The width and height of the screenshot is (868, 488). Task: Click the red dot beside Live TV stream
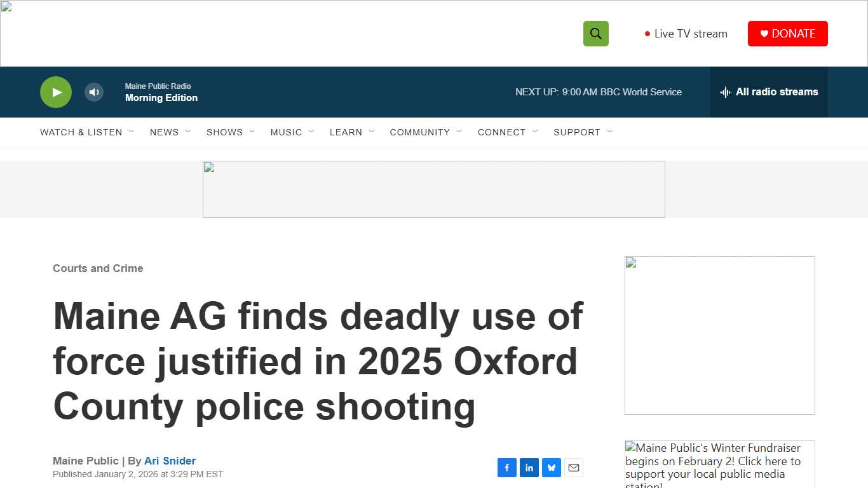tap(647, 33)
